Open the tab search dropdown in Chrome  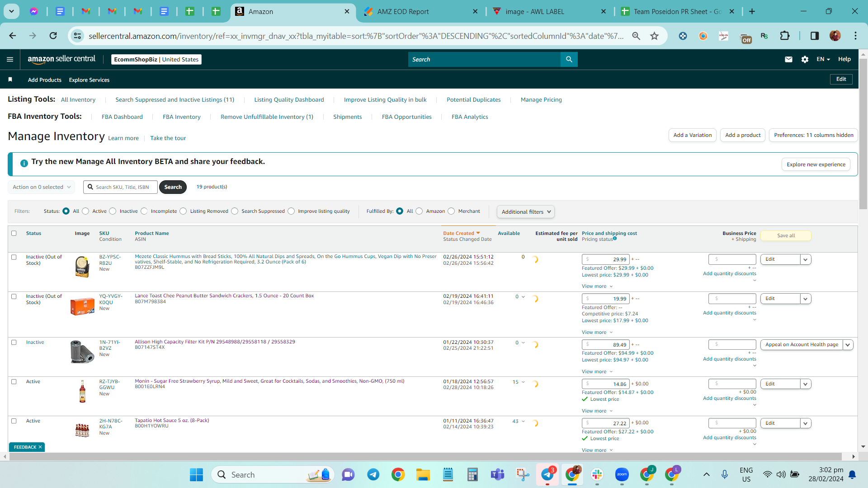pos(11,11)
